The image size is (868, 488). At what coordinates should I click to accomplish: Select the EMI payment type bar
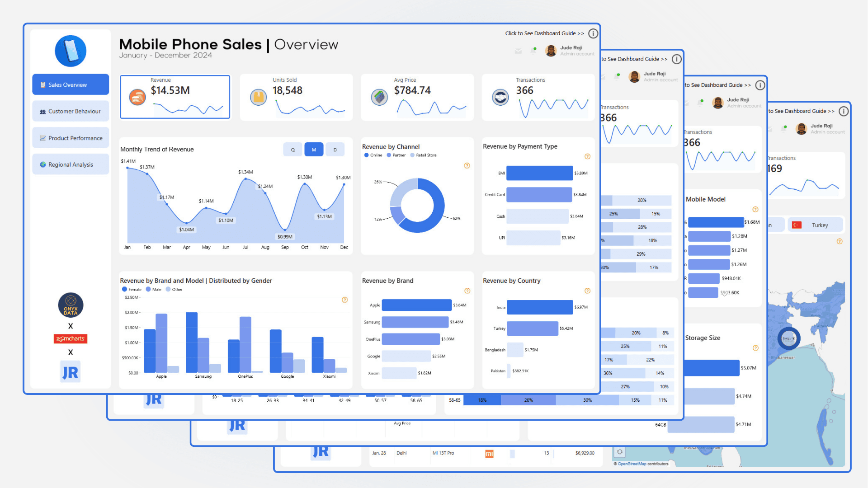(x=540, y=173)
